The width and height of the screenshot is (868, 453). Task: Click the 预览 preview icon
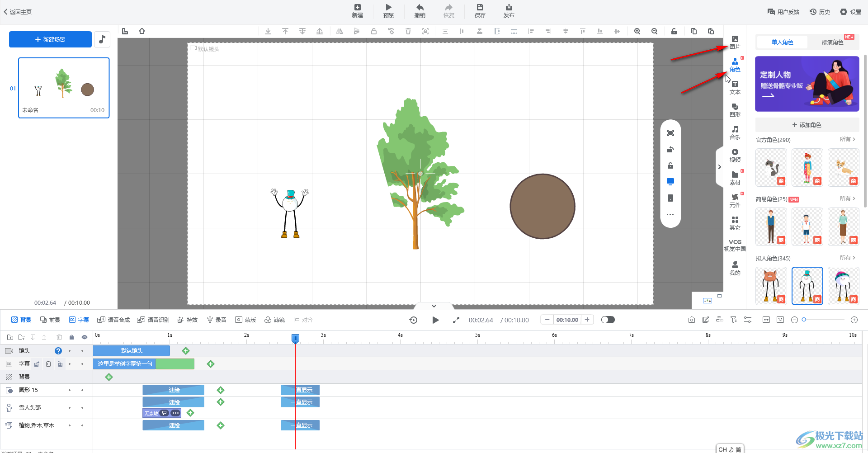tap(388, 11)
